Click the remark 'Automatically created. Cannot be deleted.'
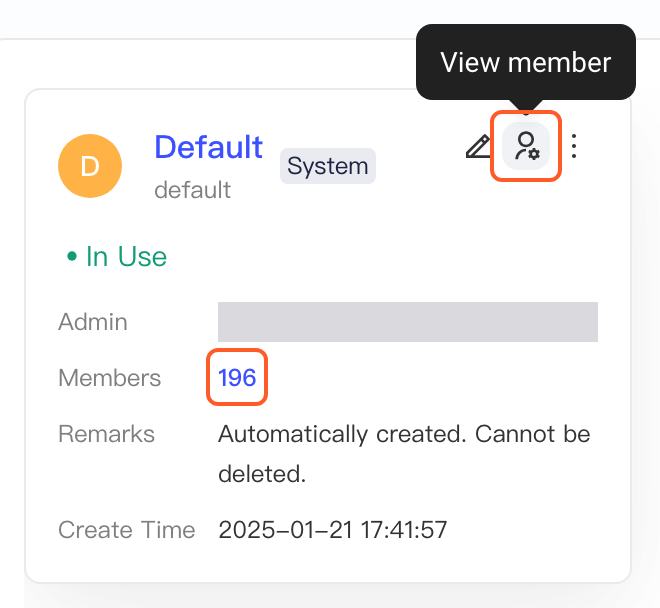Screen dimensions: 660x608 pos(404,454)
